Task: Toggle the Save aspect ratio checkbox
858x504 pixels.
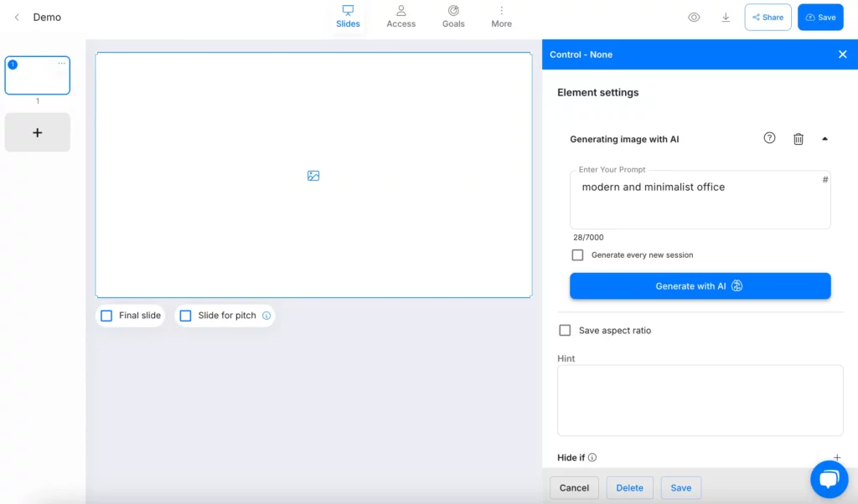Action: click(565, 331)
